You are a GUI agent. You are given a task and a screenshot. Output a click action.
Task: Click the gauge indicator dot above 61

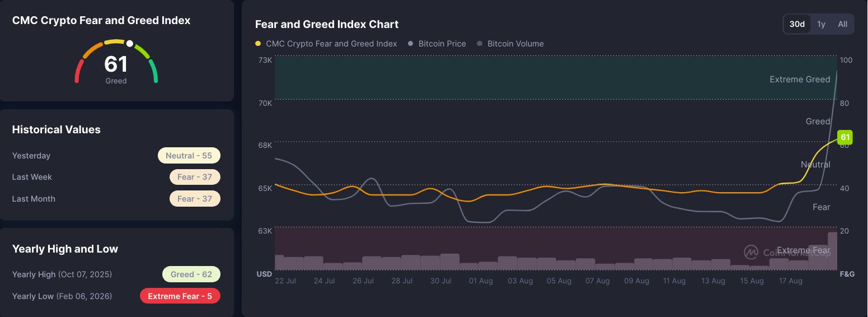129,43
